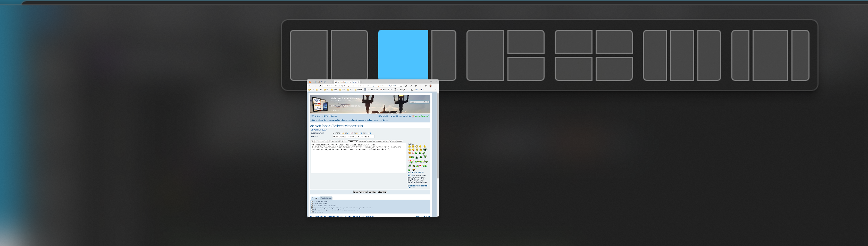Click the smiley emoticon grid in browser thumbnail
This screenshot has height=246, width=868.
418,158
